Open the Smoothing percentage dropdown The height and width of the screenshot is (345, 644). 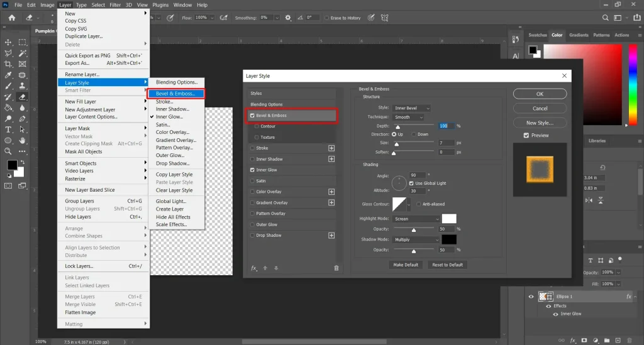coord(277,18)
